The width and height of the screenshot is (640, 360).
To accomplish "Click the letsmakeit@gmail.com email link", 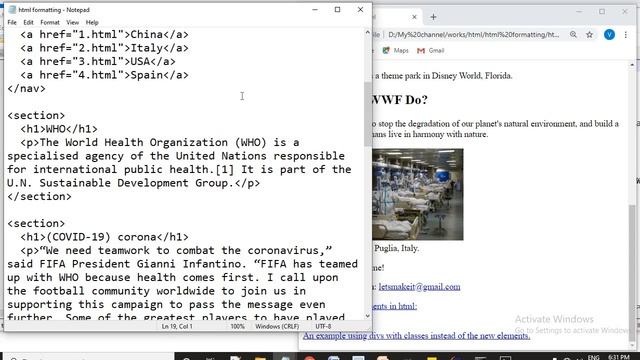I will [419, 287].
